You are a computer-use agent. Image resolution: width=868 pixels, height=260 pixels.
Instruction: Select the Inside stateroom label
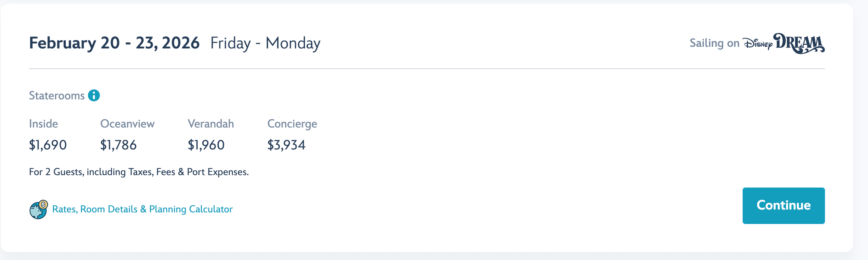click(43, 124)
